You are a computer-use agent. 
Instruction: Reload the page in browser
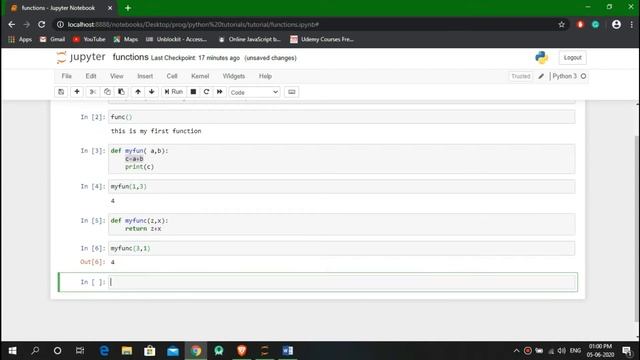click(42, 24)
